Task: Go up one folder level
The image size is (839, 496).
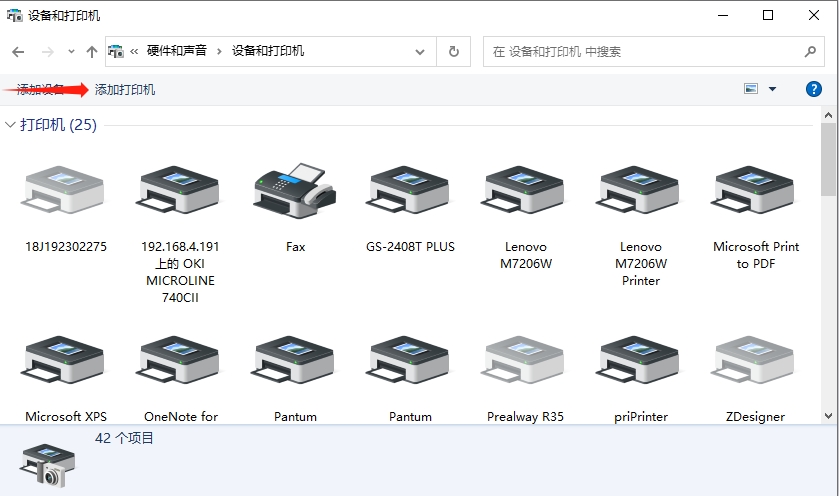Action: click(x=92, y=52)
